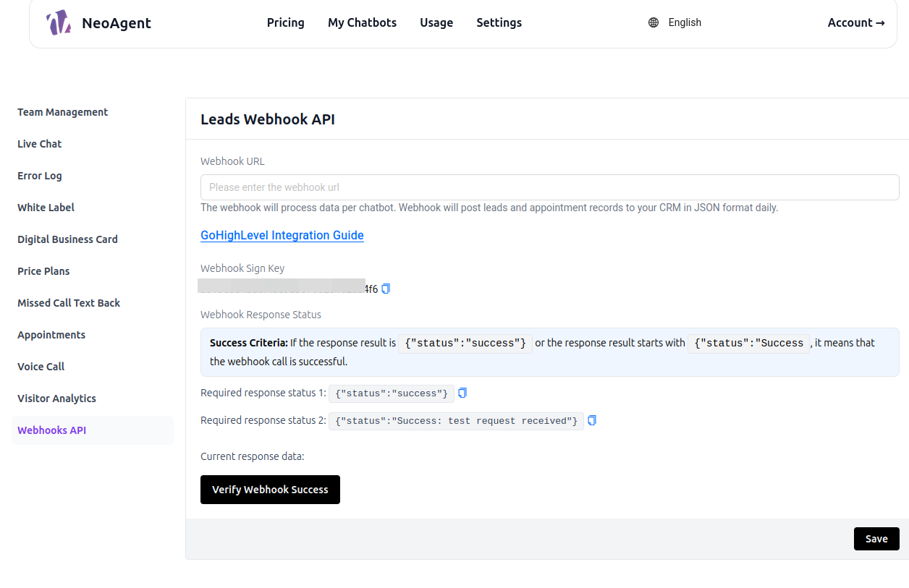This screenshot has height=588, width=909.
Task: Open the GoHighLevel Integration Guide
Action: (x=282, y=235)
